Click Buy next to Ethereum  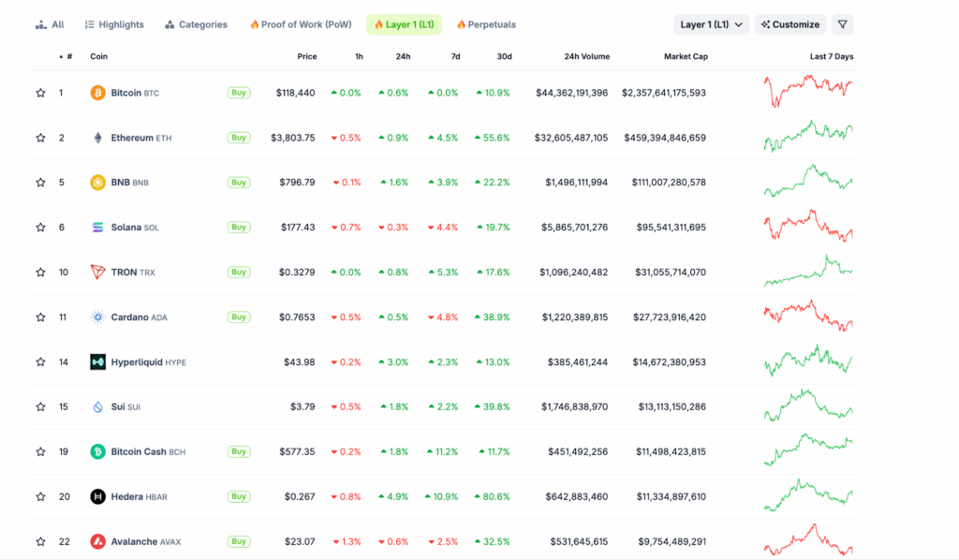tap(239, 138)
